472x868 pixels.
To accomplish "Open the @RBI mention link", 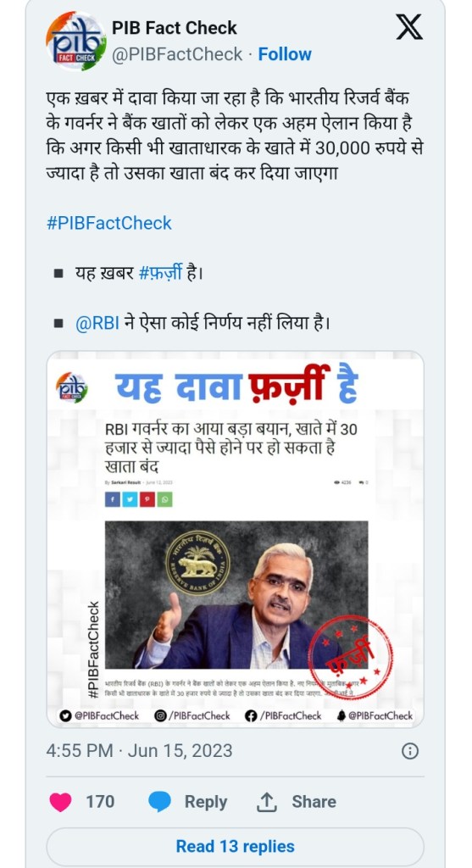I will pyautogui.click(x=97, y=323).
